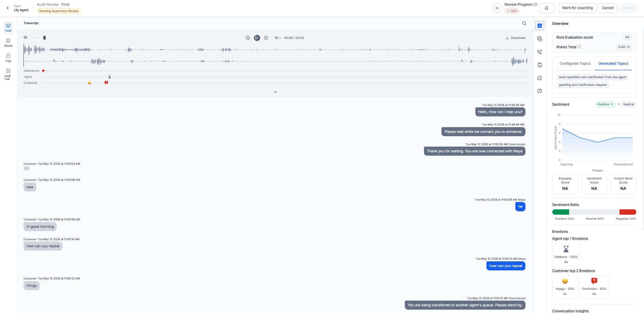This screenshot has height=313, width=644.
Task: Click 'hi good morning' customer message
Action: (40, 227)
